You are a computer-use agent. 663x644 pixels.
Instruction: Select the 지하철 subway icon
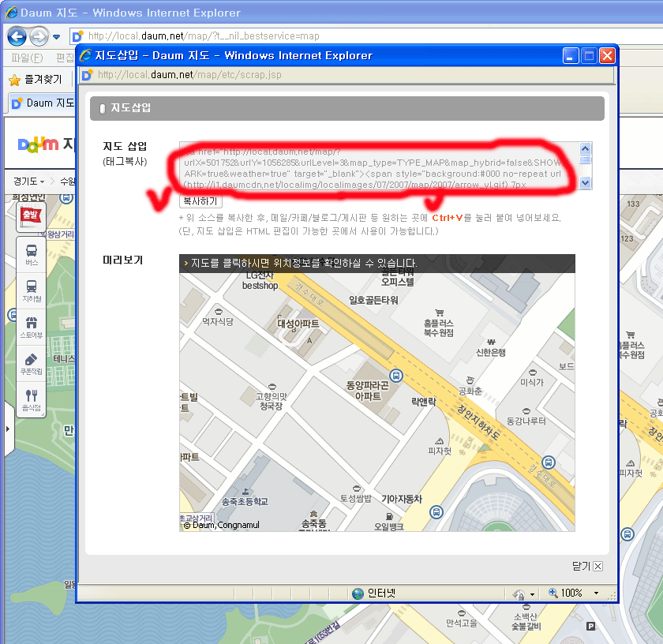pyautogui.click(x=32, y=291)
